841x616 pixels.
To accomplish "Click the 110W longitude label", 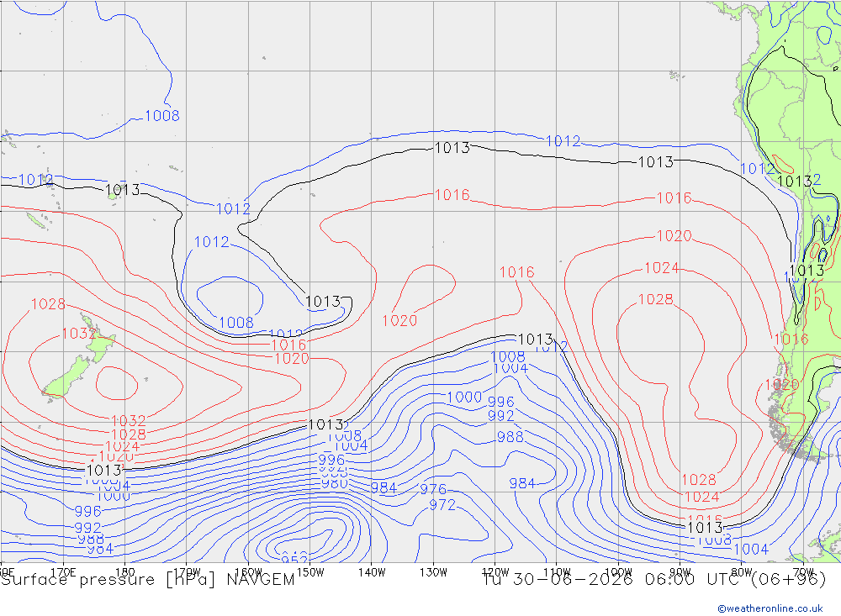I will [557, 572].
